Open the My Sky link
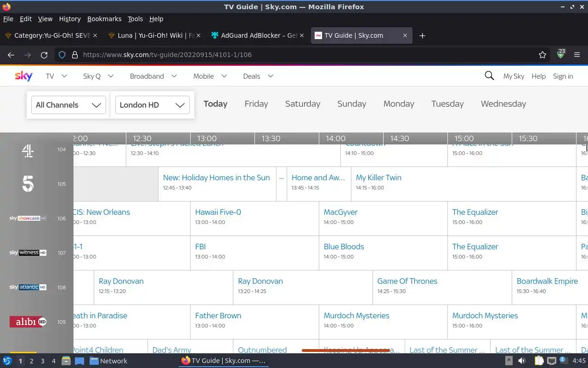The image size is (588, 368). [x=514, y=76]
